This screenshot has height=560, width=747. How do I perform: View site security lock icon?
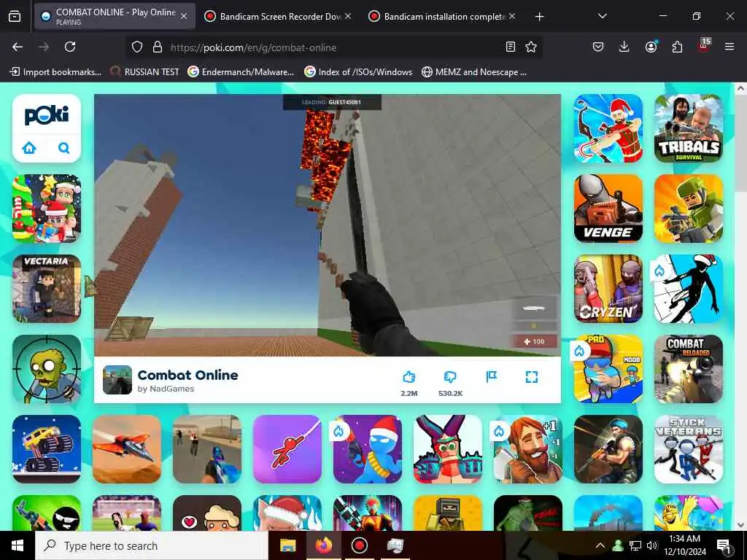pos(158,47)
